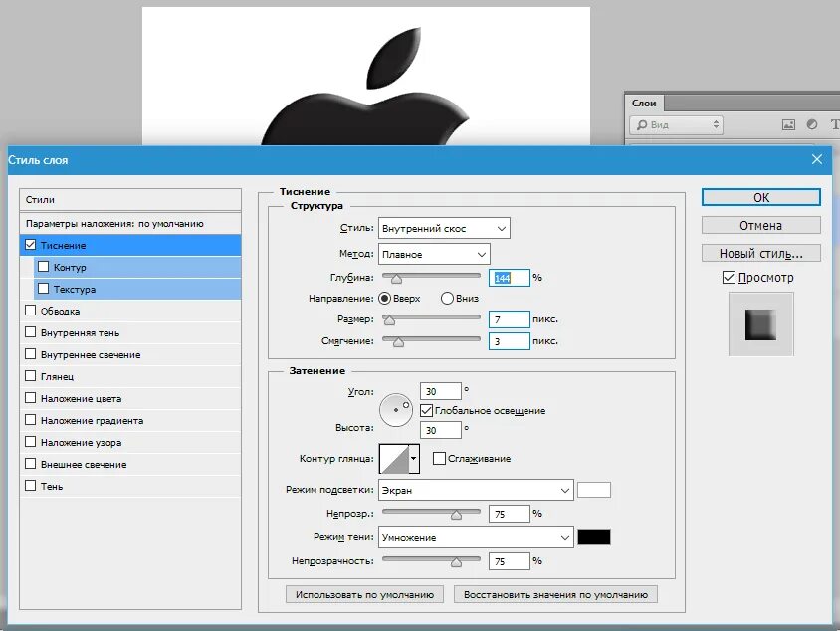Open the Метод dropdown Плавное
840x631 pixels.
pos(434,254)
